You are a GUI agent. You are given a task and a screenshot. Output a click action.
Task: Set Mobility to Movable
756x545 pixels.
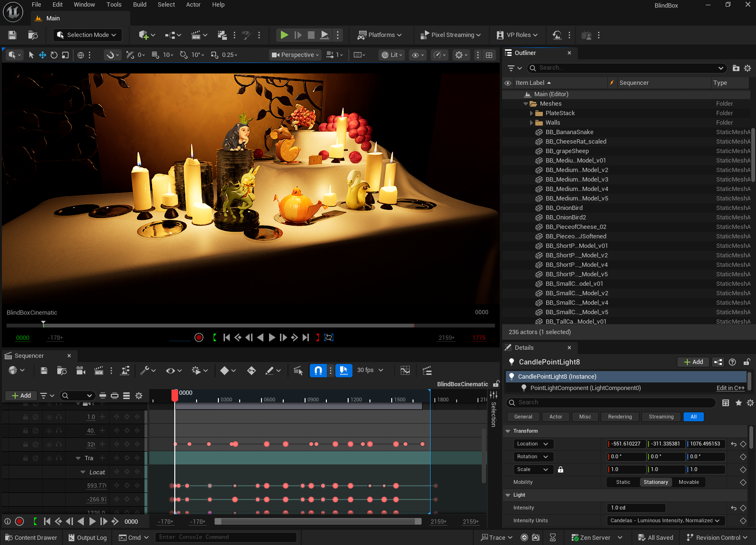click(689, 482)
